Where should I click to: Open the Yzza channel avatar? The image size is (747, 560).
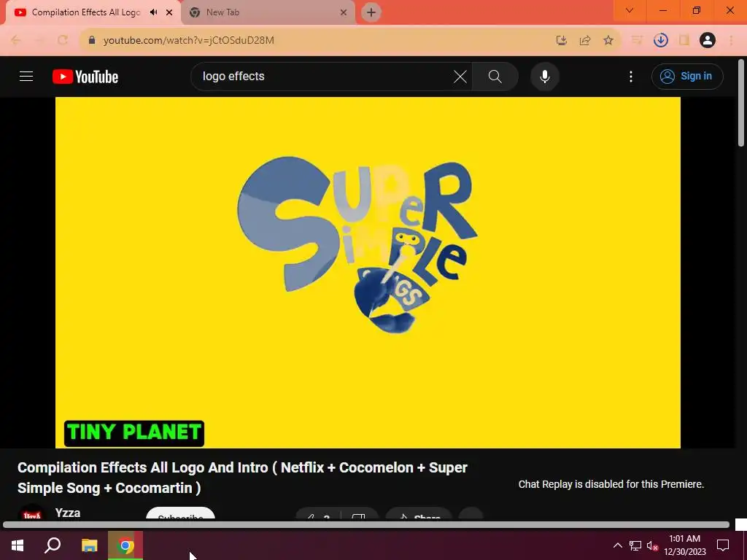(x=32, y=513)
